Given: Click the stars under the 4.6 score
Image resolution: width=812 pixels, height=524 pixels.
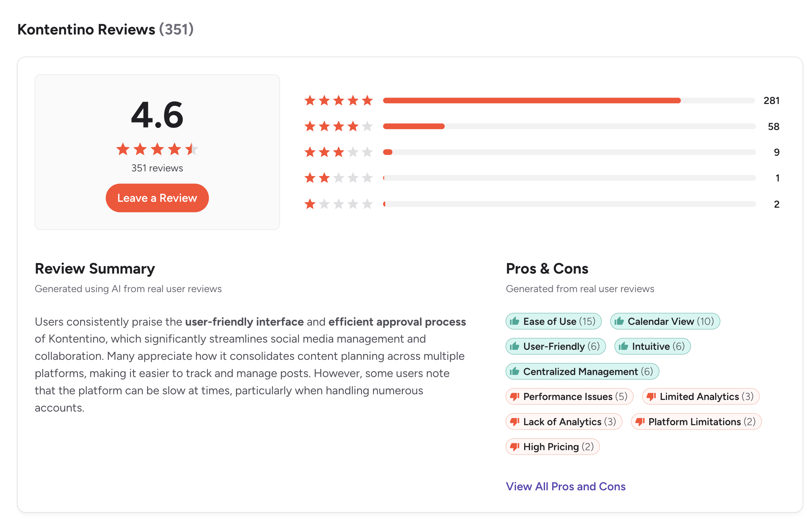Looking at the screenshot, I should tap(157, 149).
